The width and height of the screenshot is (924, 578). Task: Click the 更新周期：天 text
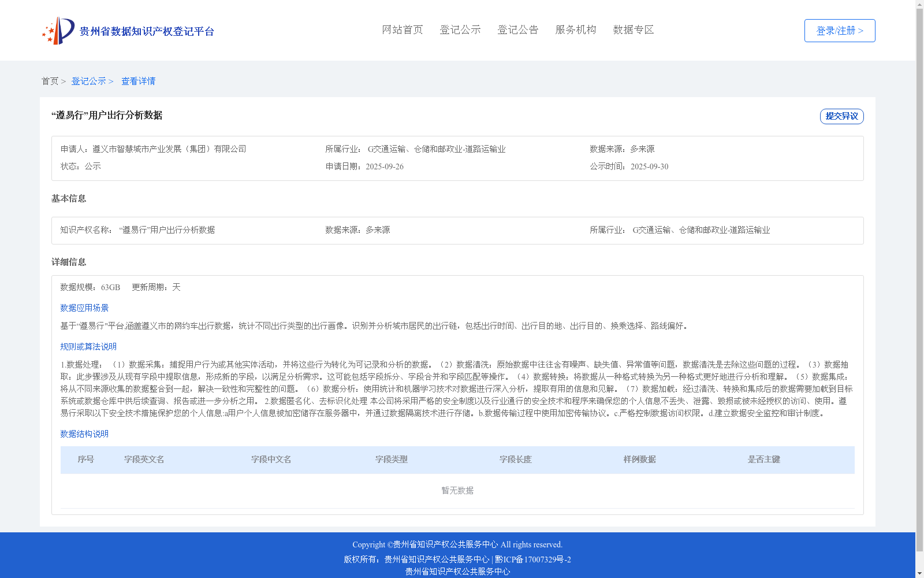(x=156, y=287)
